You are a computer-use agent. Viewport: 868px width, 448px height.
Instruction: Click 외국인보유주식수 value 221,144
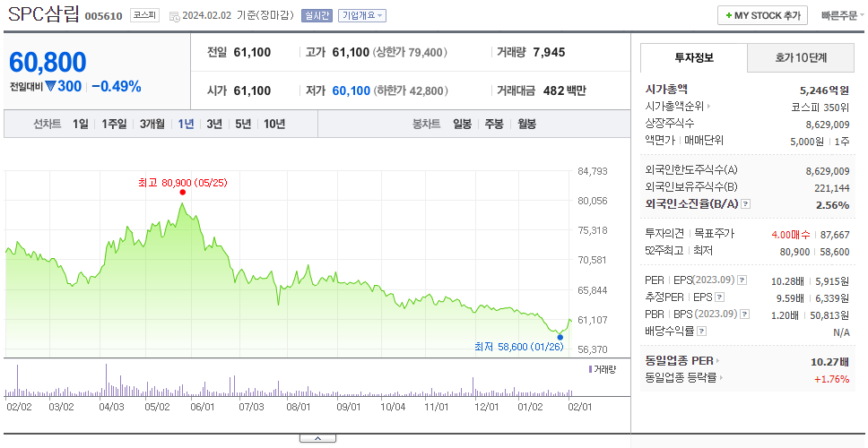coord(832,188)
